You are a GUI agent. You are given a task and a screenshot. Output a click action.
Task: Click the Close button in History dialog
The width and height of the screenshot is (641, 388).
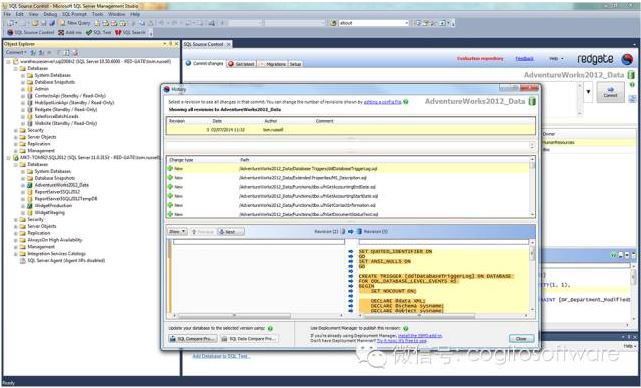tap(521, 339)
